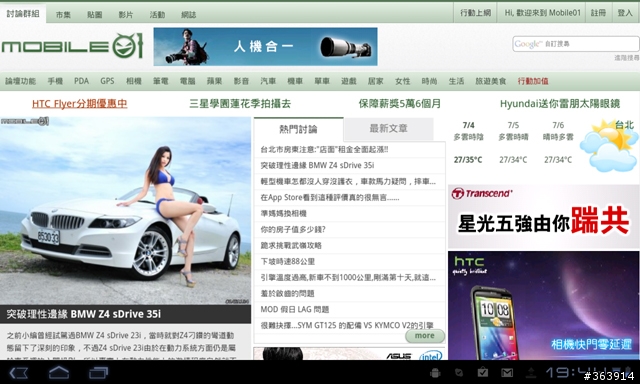This screenshot has height=384, width=640.
Task: Open 蘋果 category
Action: [x=214, y=81]
